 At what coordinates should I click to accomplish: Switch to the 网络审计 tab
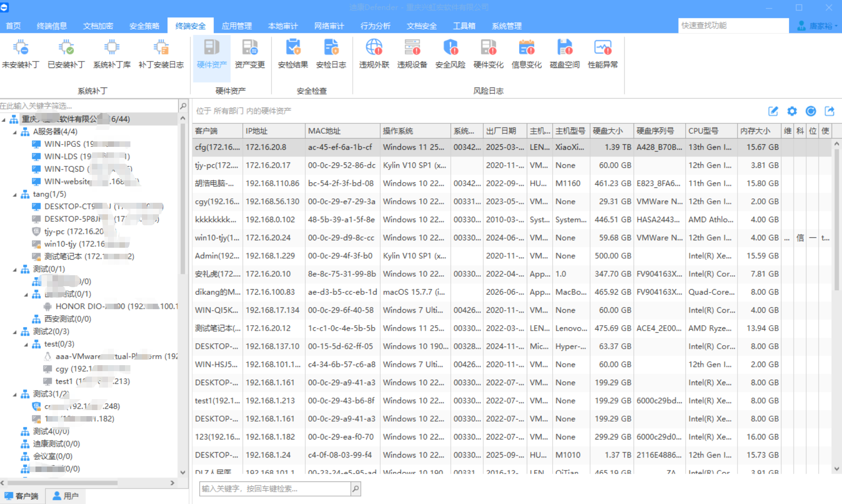click(329, 26)
